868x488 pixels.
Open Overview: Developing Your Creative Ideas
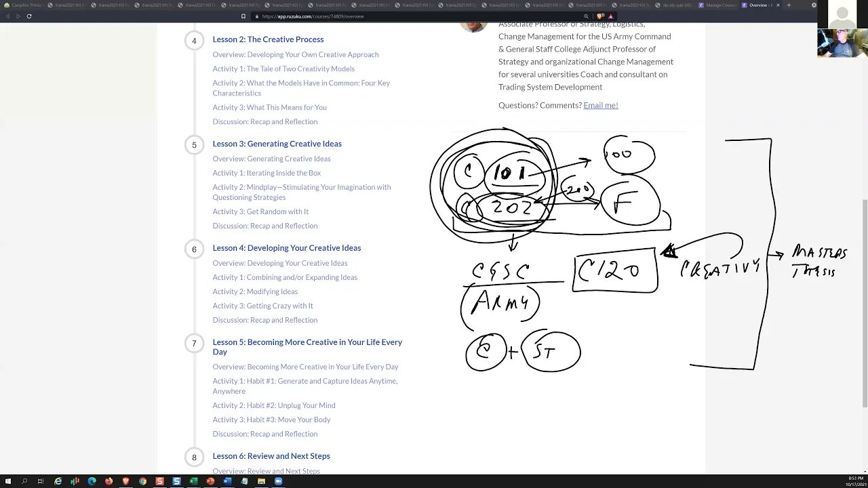[x=280, y=263]
